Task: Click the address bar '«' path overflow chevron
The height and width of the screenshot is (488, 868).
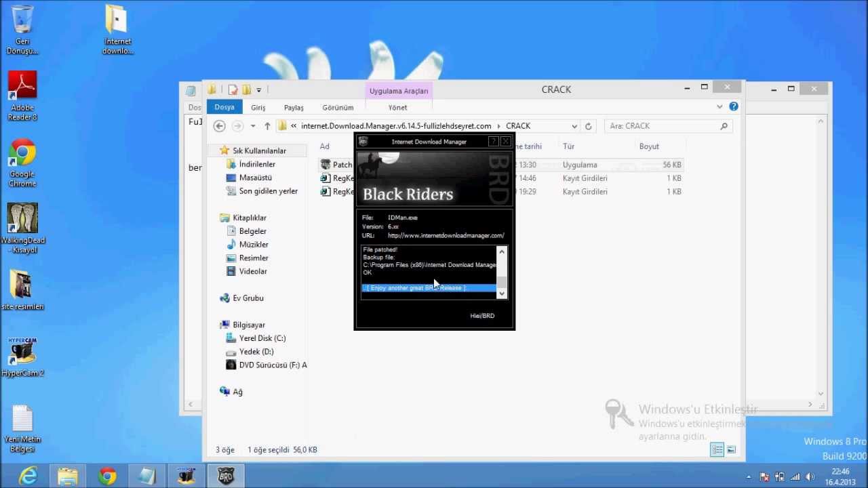Action: click(294, 126)
